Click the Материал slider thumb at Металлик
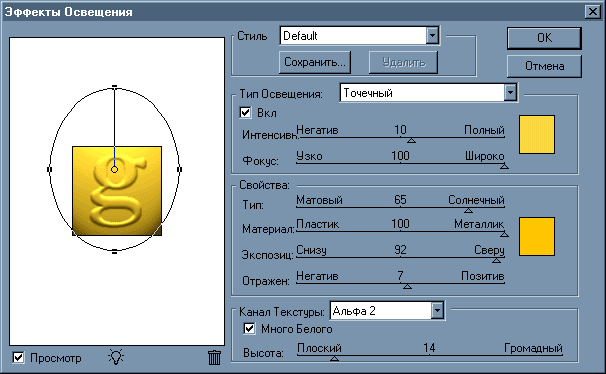Viewport: 606px width, 374px height. (x=504, y=234)
